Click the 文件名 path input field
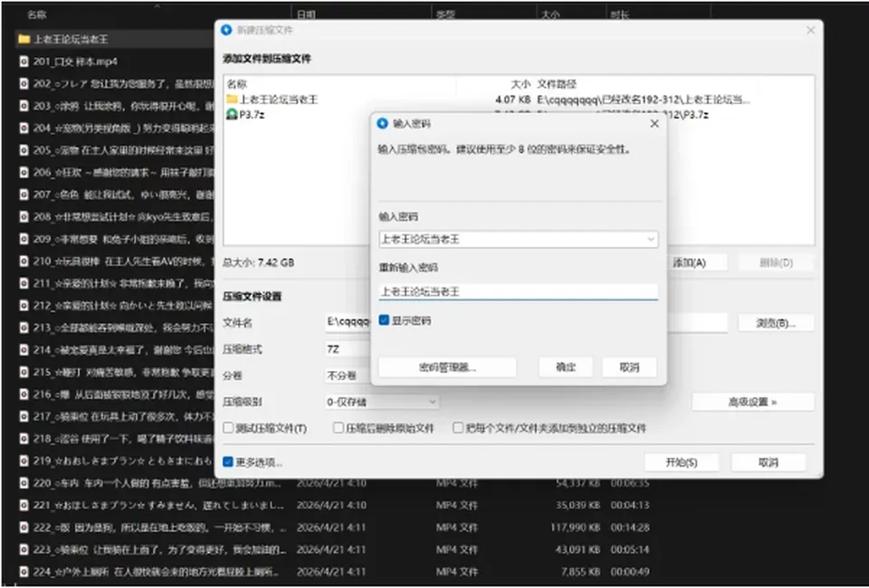The image size is (869, 588). (x=527, y=322)
